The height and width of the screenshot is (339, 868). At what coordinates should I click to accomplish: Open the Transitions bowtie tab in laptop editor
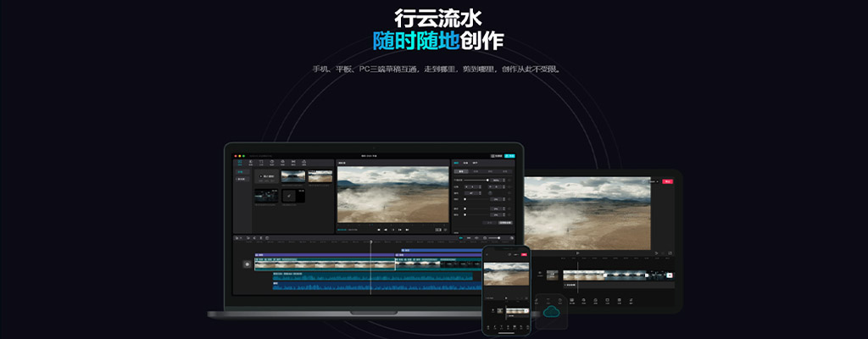coord(293,163)
